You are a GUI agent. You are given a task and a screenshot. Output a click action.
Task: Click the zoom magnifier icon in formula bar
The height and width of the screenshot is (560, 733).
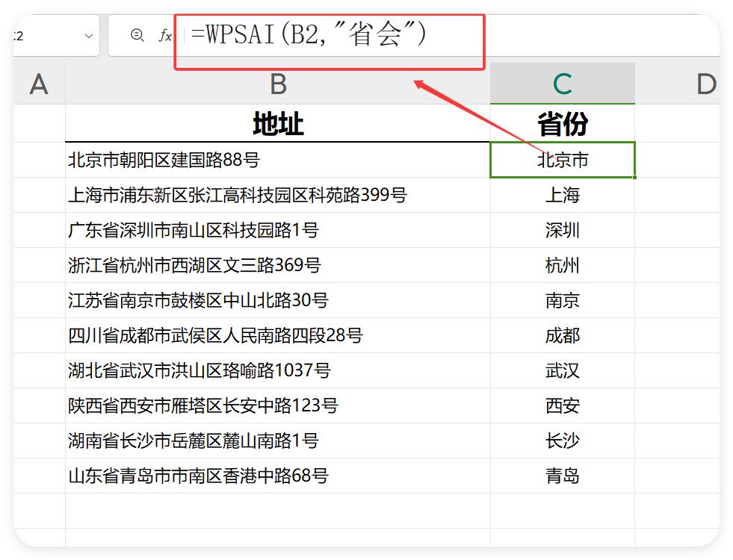click(x=137, y=35)
